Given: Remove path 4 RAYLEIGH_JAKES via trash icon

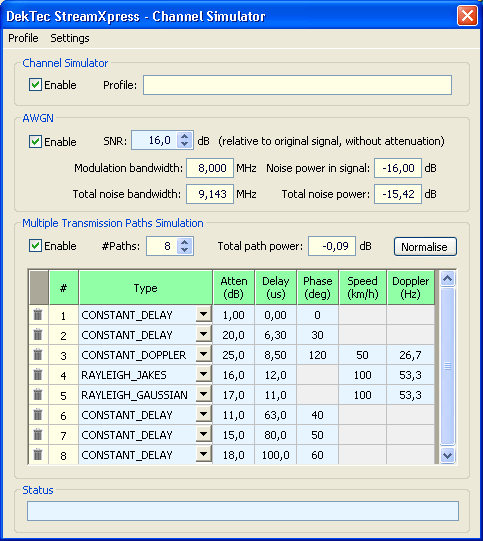Looking at the screenshot, I should point(38,374).
